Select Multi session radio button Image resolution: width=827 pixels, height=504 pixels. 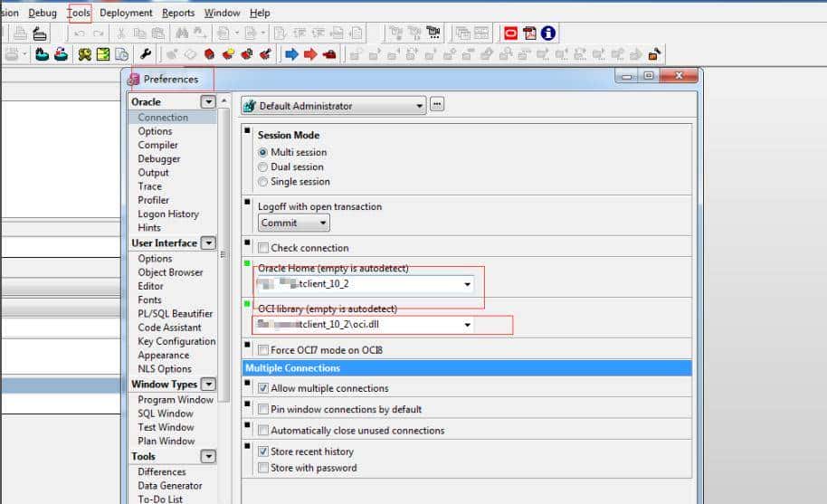pyautogui.click(x=262, y=152)
